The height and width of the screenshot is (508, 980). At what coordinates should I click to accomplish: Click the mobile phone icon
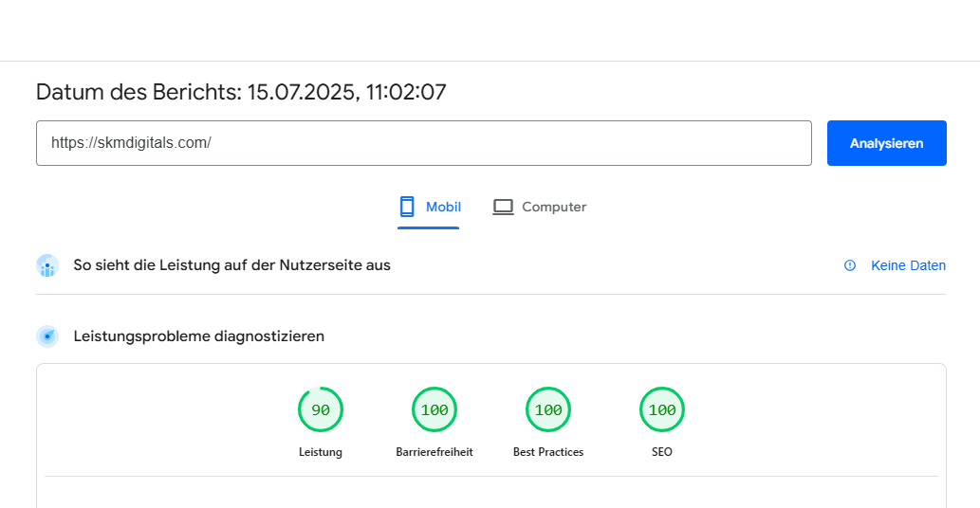407,207
